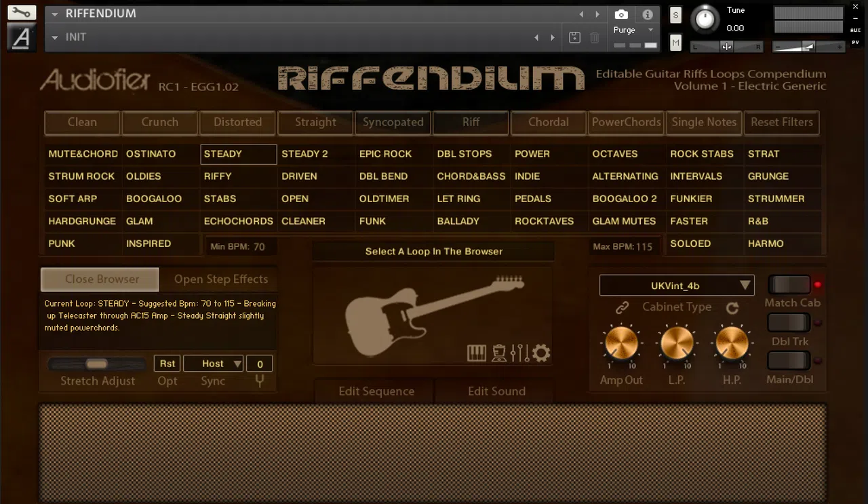The image size is (868, 504).
Task: Click the mixer sliders icon under guitar
Action: (519, 353)
